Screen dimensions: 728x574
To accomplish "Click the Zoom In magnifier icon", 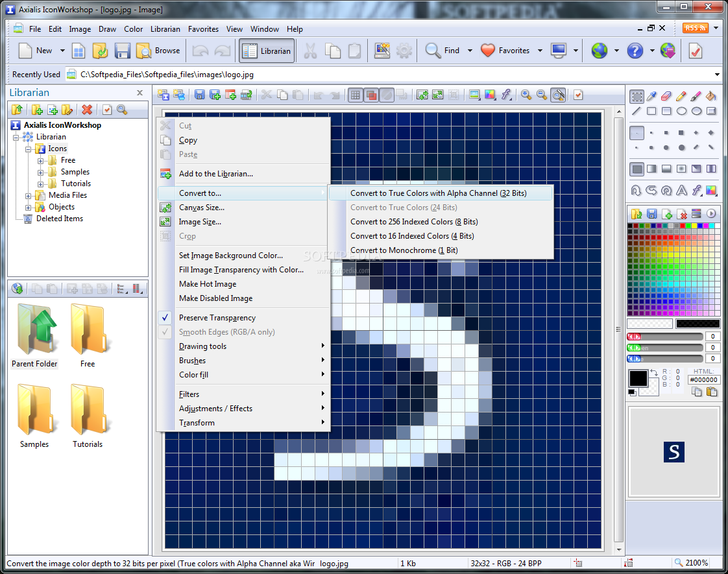I will (x=526, y=95).
